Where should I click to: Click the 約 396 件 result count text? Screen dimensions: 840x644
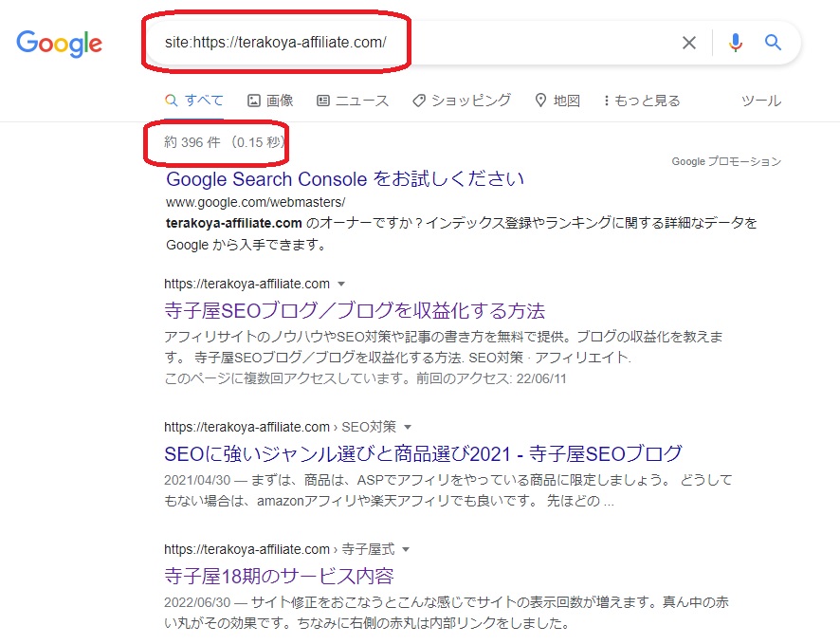[x=192, y=142]
